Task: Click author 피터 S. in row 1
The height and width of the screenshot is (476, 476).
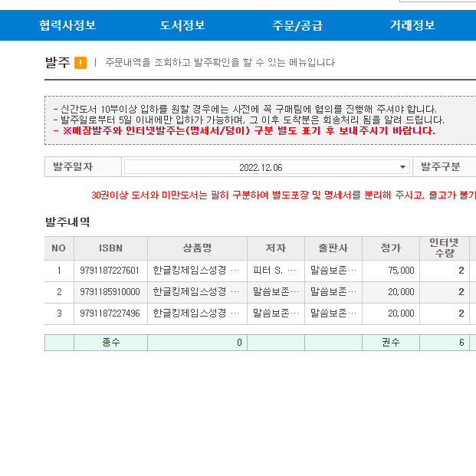Action: click(276, 271)
